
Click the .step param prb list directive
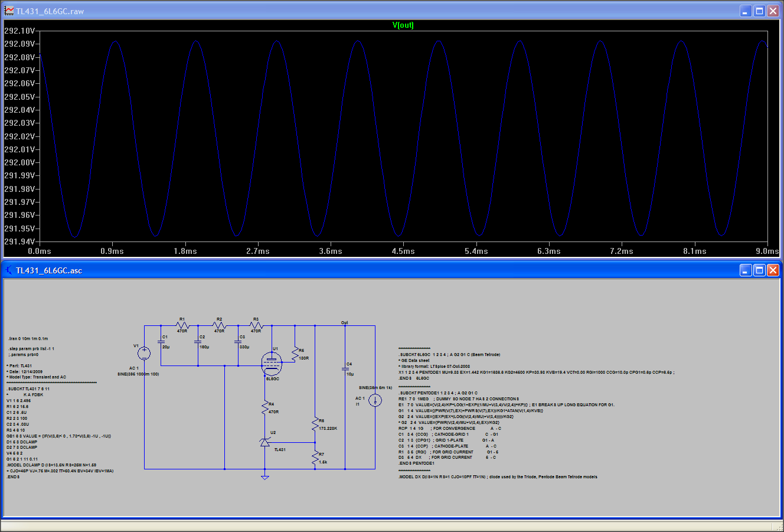31,349
